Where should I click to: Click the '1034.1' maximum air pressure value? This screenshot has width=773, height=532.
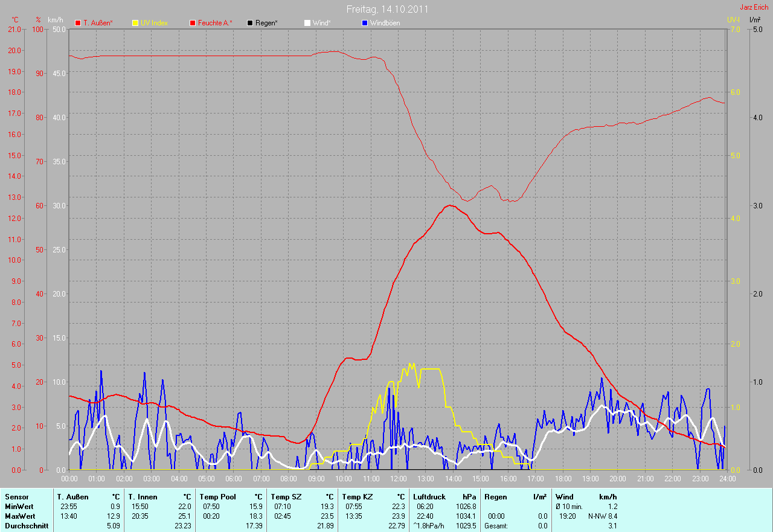pyautogui.click(x=466, y=516)
